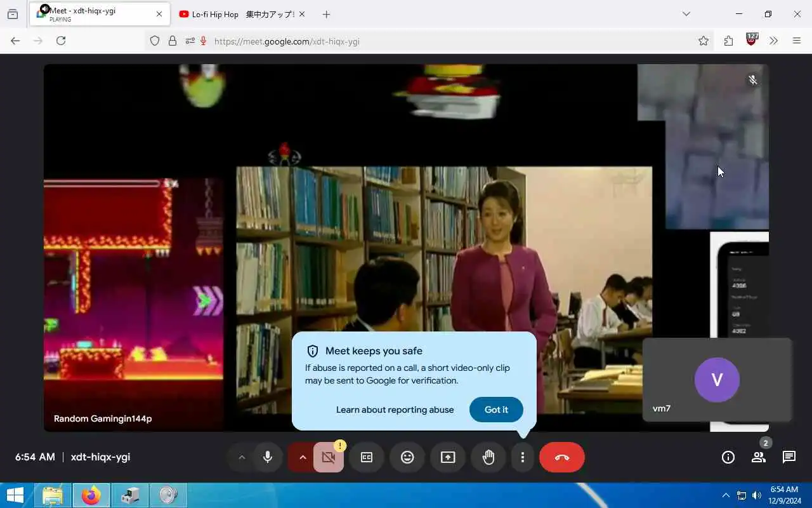The height and width of the screenshot is (508, 812).
Task: Select the vm7 participant self-view tile
Action: point(717,380)
